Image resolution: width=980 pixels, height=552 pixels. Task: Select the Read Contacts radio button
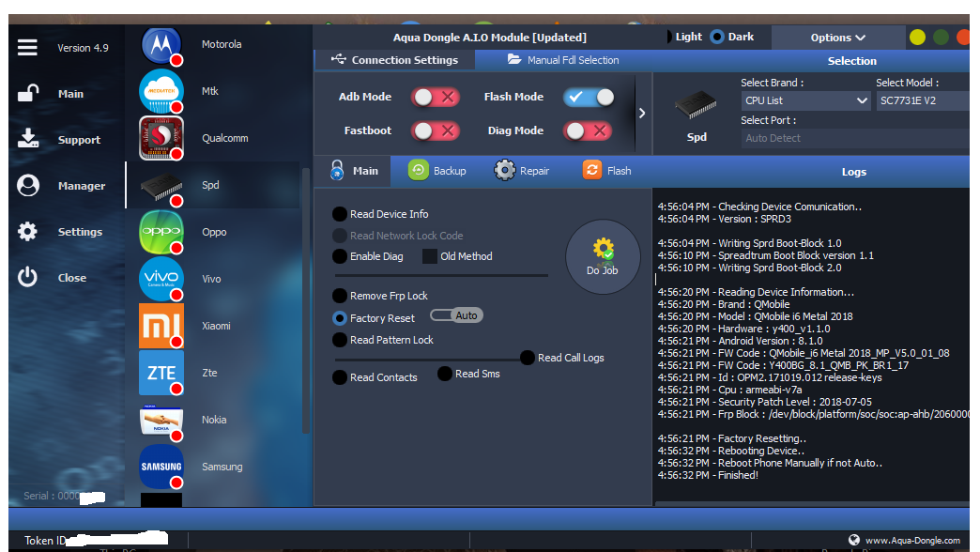[340, 377]
